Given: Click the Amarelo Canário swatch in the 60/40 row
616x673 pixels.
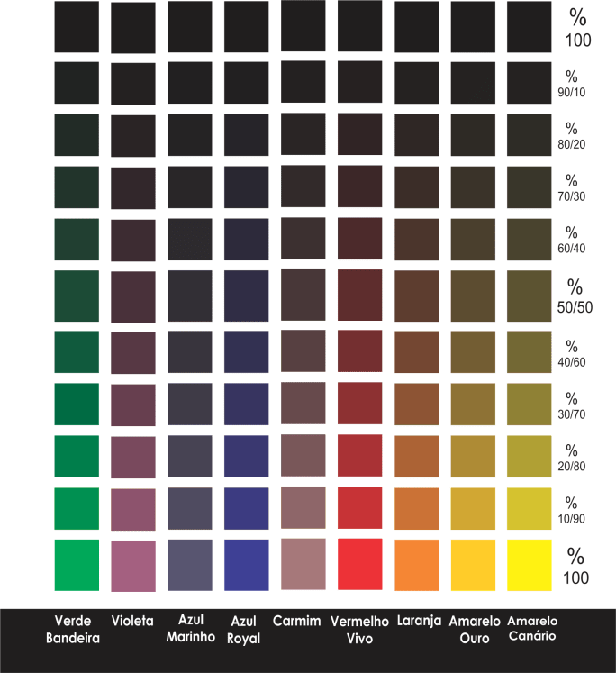Looking at the screenshot, I should (529, 241).
